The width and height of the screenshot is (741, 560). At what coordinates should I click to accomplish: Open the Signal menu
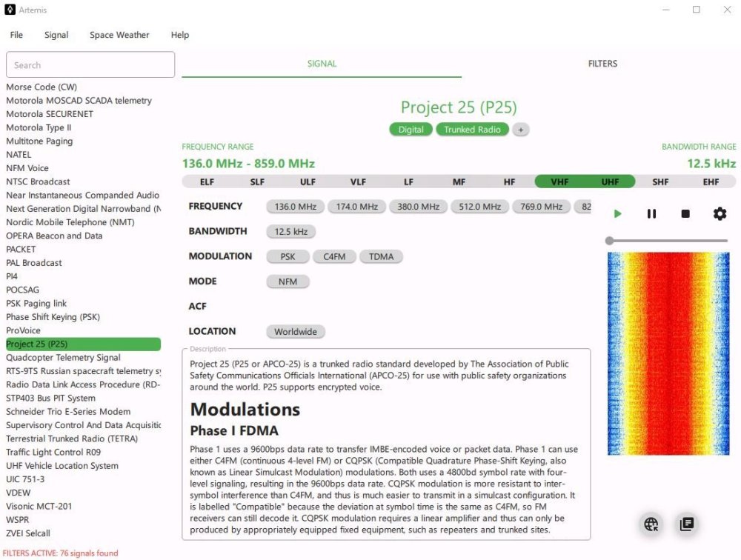pos(56,35)
